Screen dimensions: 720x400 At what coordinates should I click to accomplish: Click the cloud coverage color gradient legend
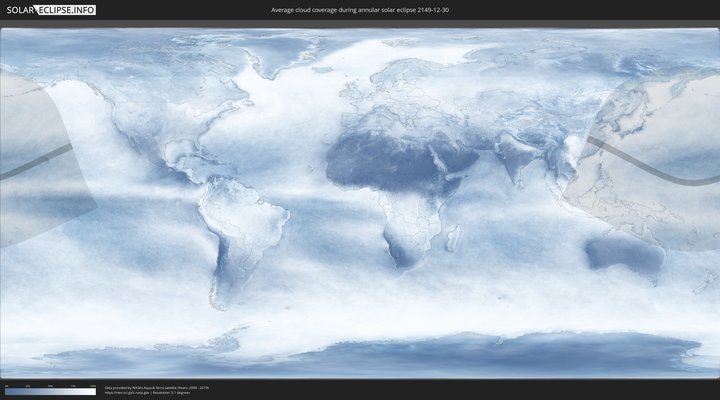pos(50,392)
